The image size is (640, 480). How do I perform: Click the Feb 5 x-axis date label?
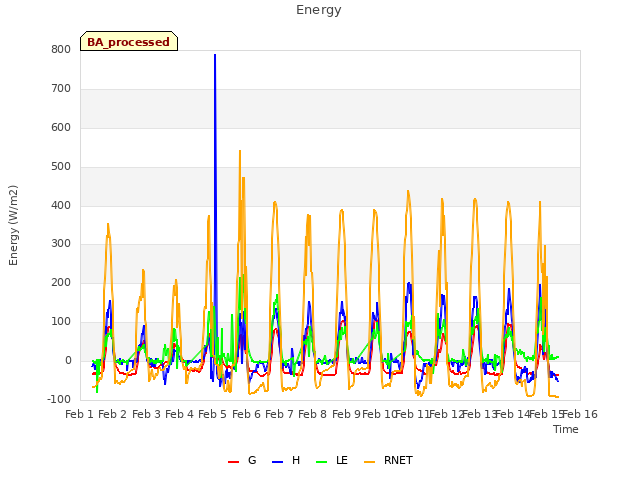point(212,414)
